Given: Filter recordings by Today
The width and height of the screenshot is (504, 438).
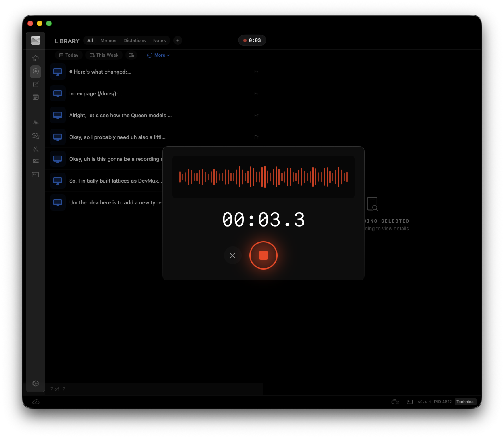Looking at the screenshot, I should [69, 55].
